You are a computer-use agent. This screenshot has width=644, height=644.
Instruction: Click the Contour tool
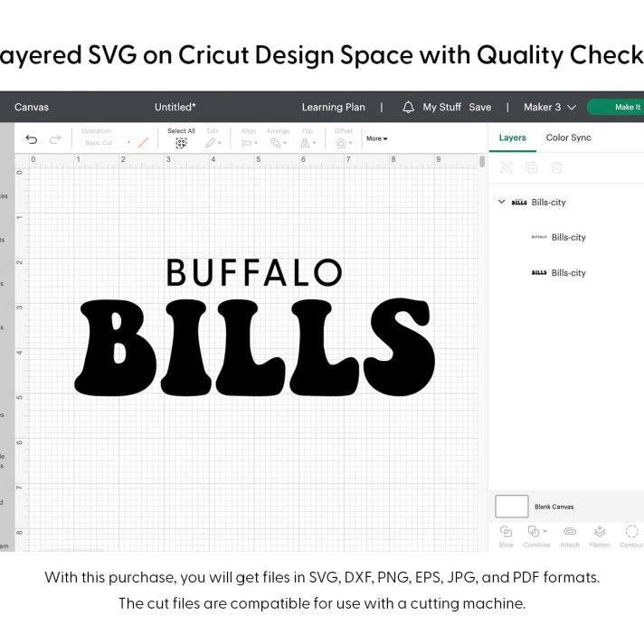pyautogui.click(x=631, y=536)
